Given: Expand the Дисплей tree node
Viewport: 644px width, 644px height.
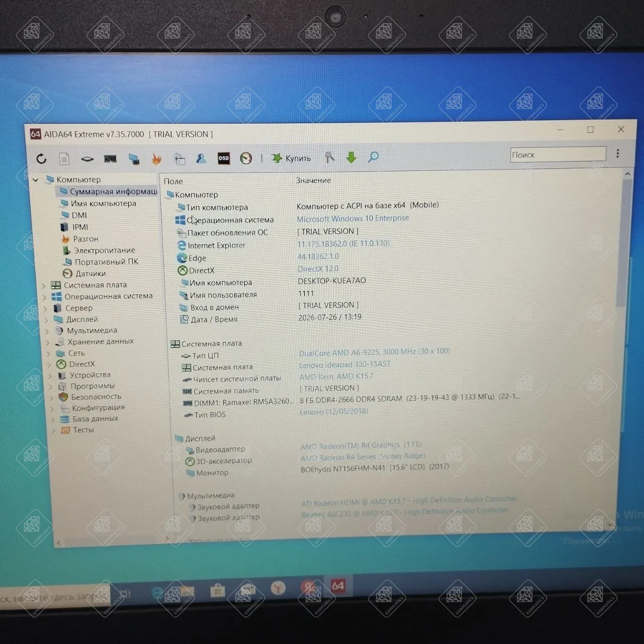Looking at the screenshot, I should 46,320.
